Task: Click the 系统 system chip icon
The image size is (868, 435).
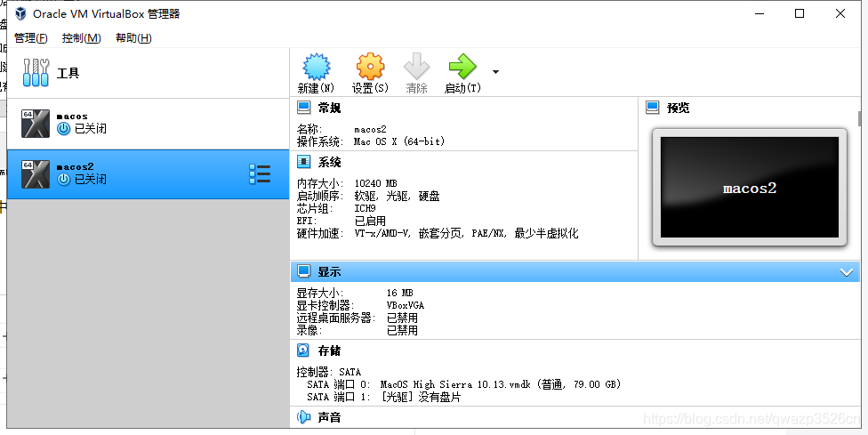Action: pyautogui.click(x=304, y=162)
